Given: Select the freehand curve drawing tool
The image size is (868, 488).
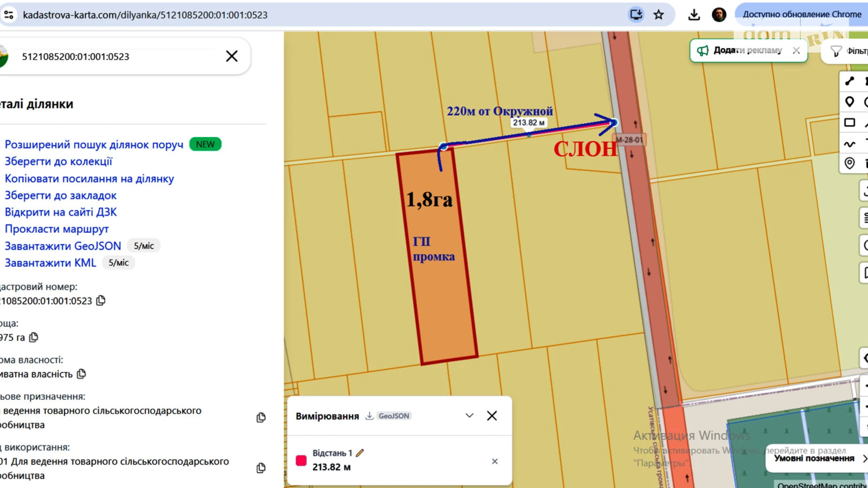Looking at the screenshot, I should [x=849, y=144].
